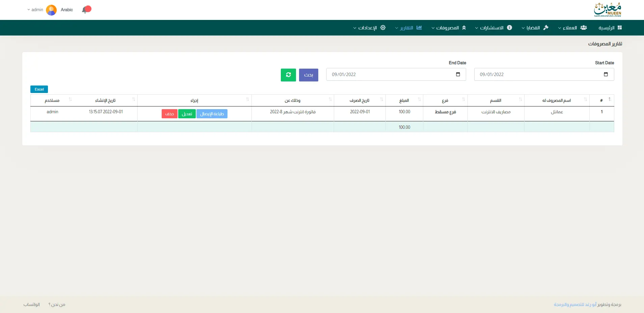This screenshot has width=644, height=313.
Task: Open calendar picker in End Date field
Action: 458,74
